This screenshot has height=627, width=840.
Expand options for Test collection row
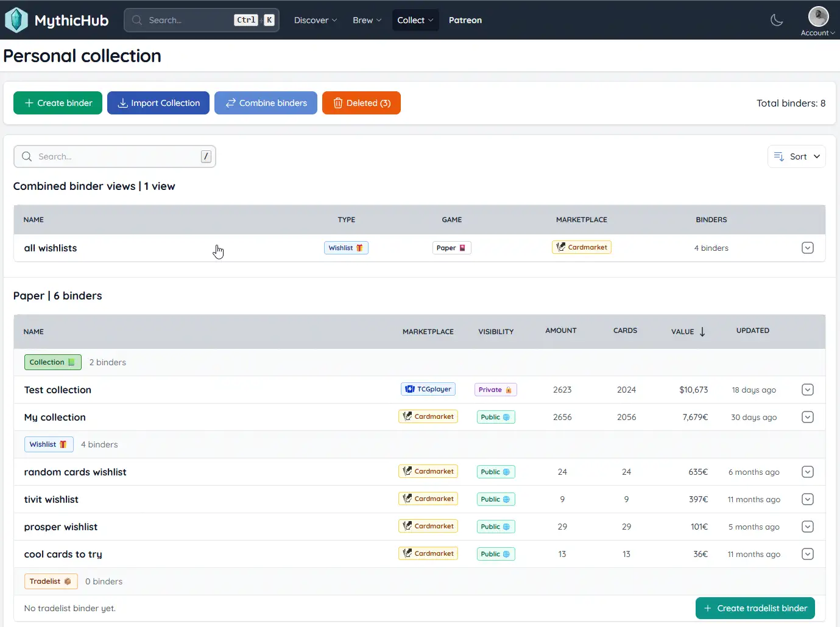(x=808, y=390)
